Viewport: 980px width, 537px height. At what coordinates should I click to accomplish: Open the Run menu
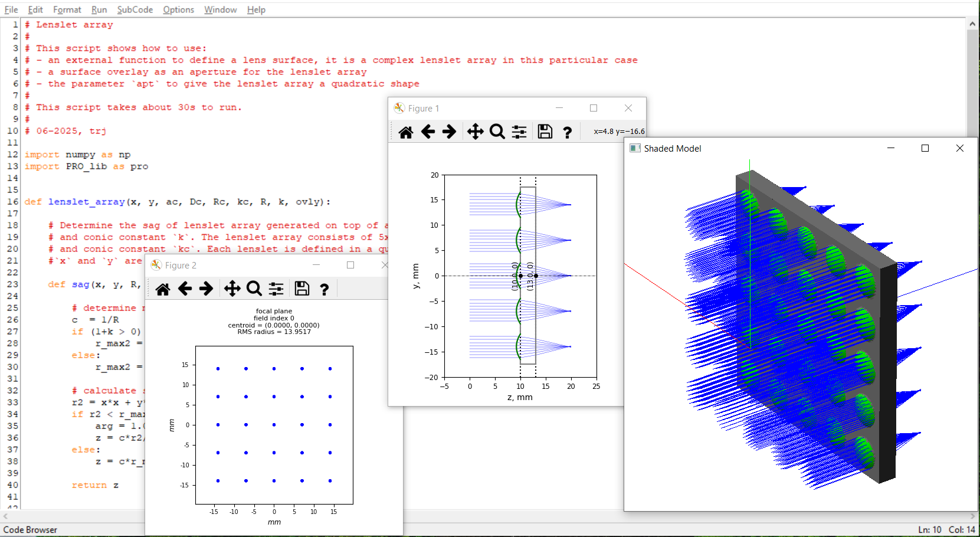99,9
